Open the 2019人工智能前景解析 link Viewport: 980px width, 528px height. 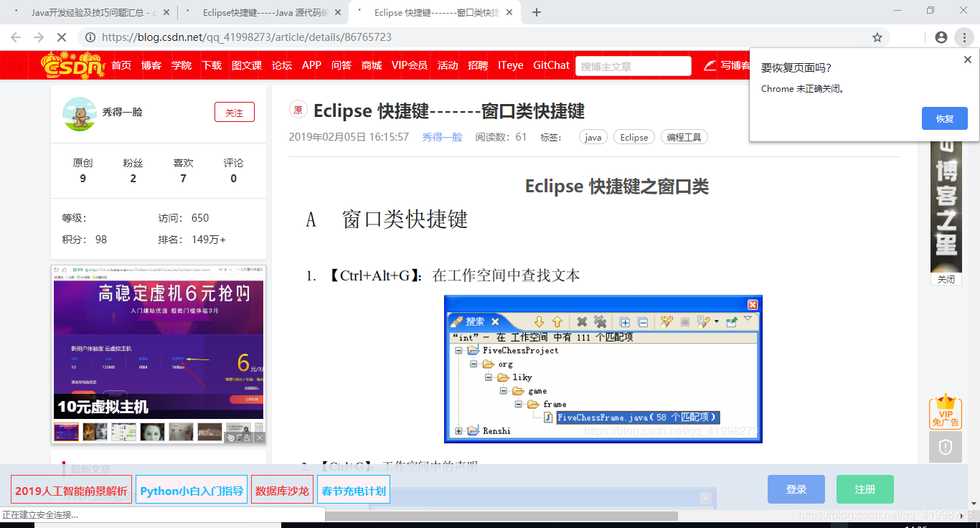pyautogui.click(x=71, y=491)
